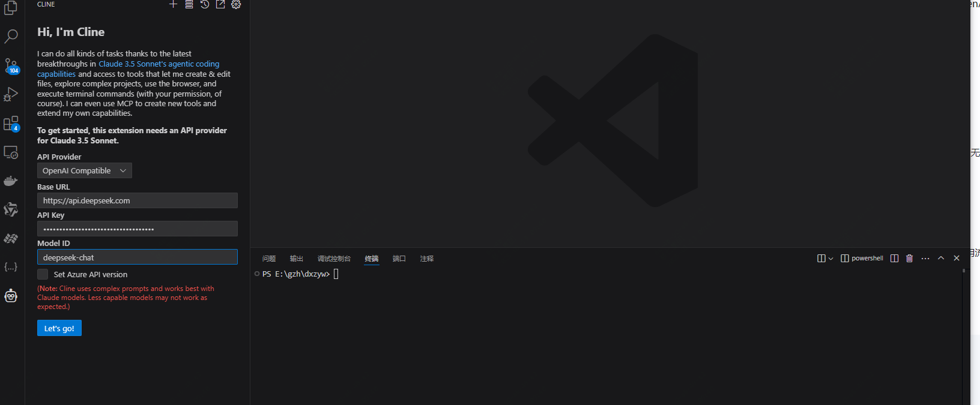Kill terminal using the trash icon
980x405 pixels.
[x=909, y=259]
